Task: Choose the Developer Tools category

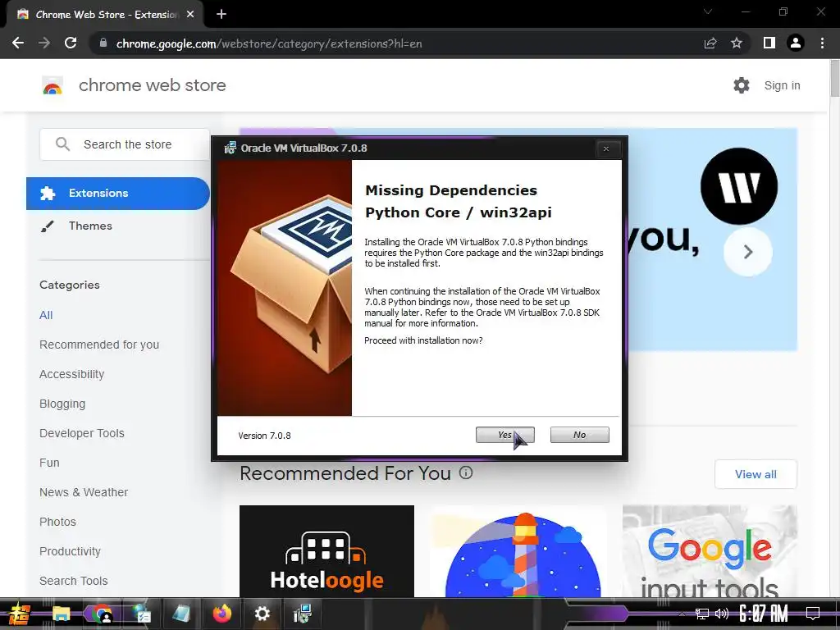Action: (82, 433)
